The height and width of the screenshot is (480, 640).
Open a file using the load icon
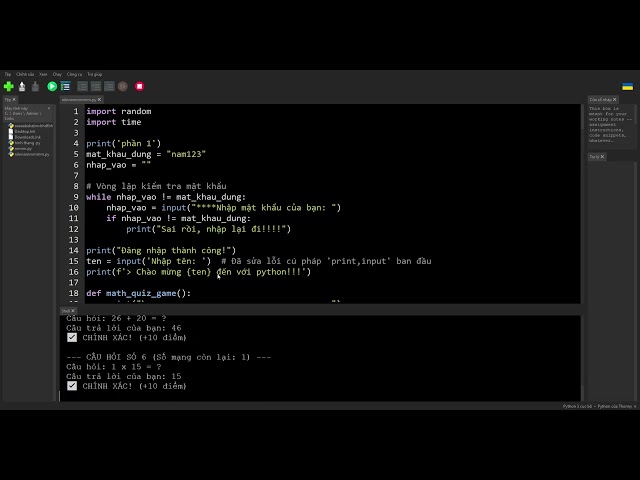[x=22, y=87]
